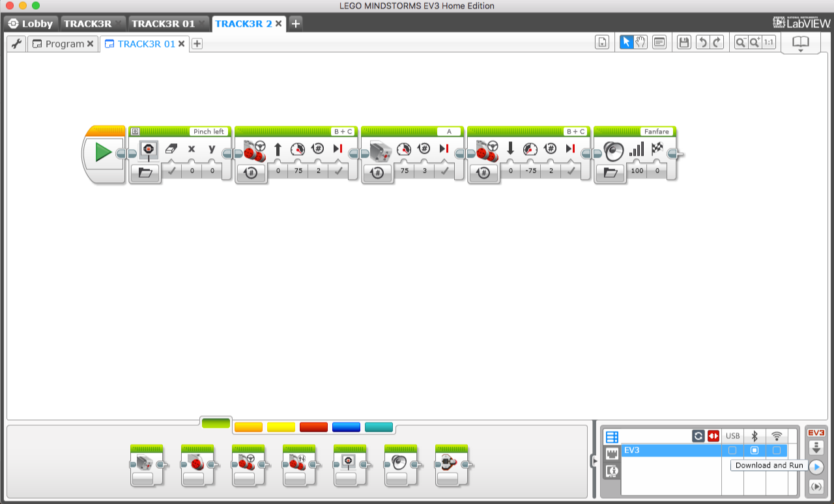
Task: Toggle Brake at End on second steering block
Action: pyautogui.click(x=571, y=172)
